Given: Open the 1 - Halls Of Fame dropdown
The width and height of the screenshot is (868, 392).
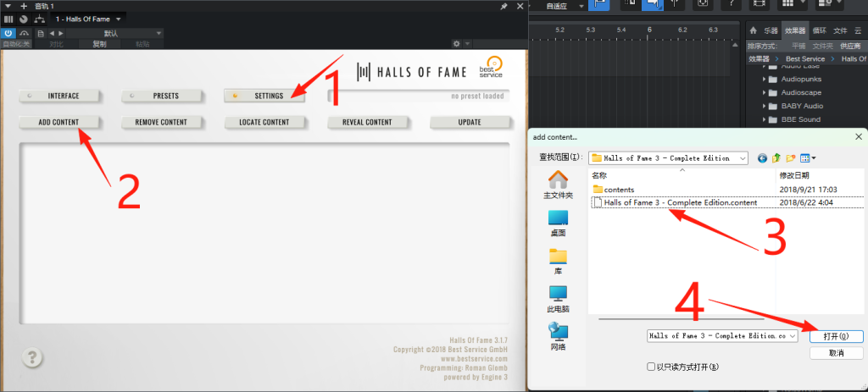Looking at the screenshot, I should pos(87,19).
